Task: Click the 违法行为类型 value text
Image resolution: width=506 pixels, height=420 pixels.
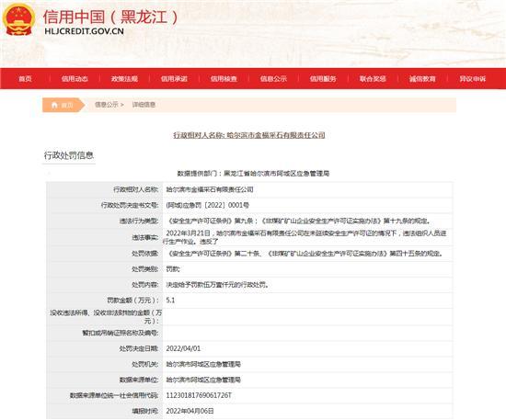Action: click(298, 221)
